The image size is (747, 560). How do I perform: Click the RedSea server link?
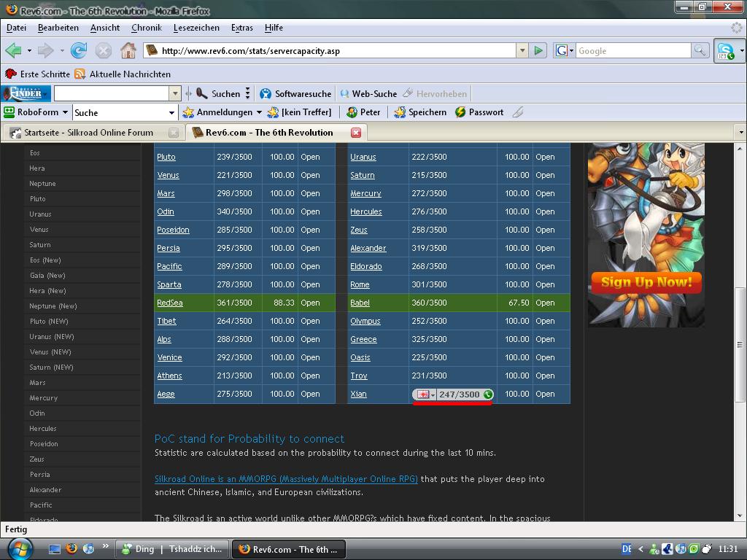click(169, 303)
